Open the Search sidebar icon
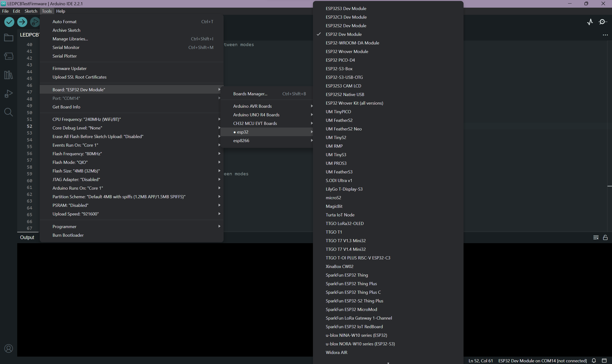Viewport: 612px width, 364px height. point(9,112)
